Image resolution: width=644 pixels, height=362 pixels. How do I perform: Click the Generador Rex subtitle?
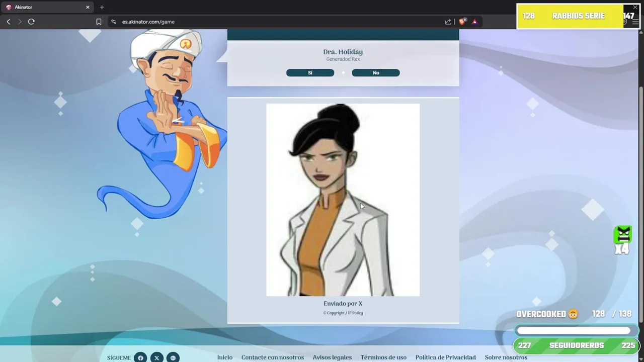coord(343,59)
